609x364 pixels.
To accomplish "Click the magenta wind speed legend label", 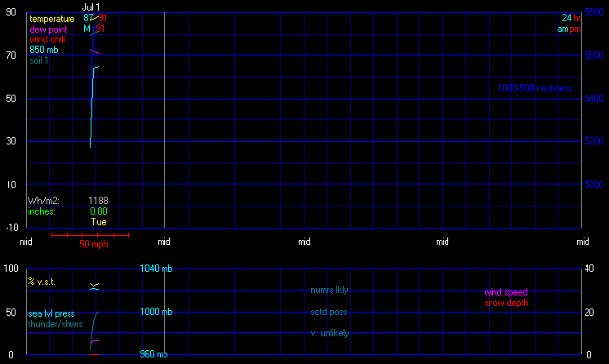I will pos(505,292).
